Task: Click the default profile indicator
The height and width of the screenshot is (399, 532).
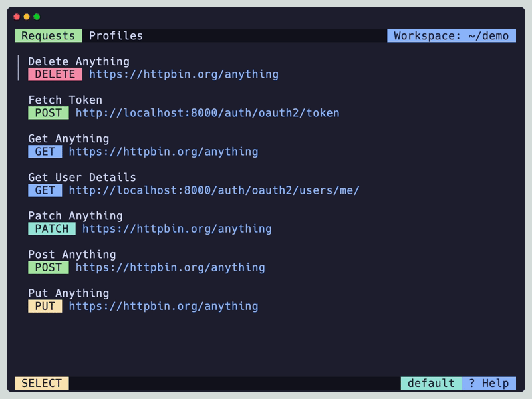Action: click(431, 383)
